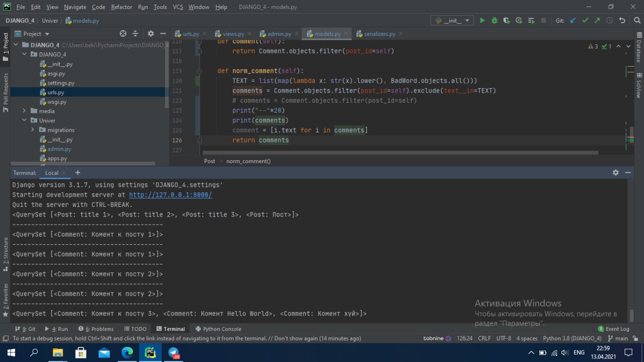Open Favorites side tool window
Screen dimensions: 644x362
click(6, 300)
